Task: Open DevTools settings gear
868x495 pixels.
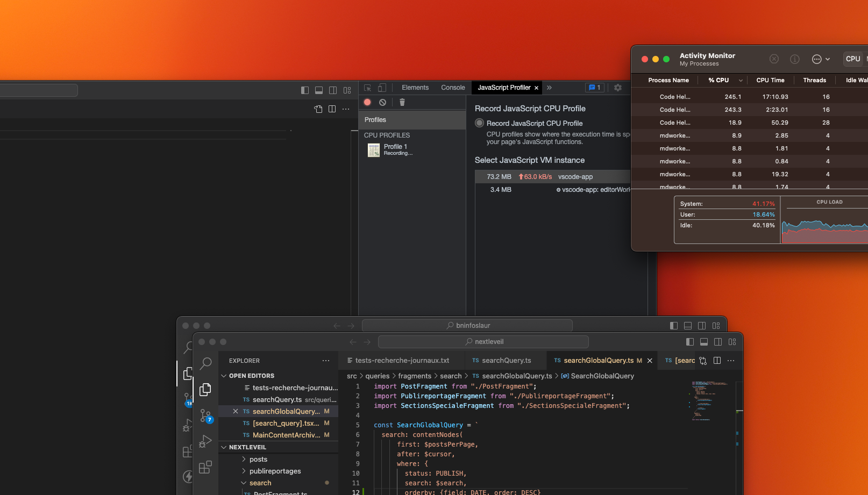Action: tap(618, 88)
